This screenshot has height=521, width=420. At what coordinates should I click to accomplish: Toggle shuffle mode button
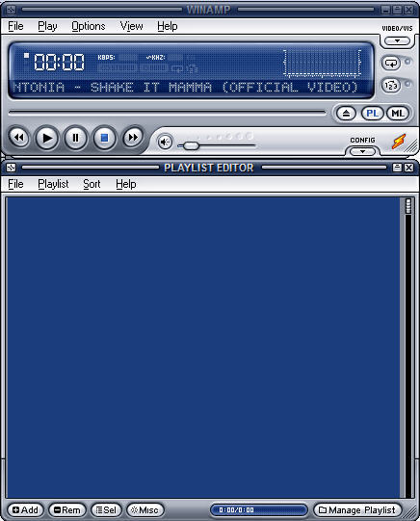click(x=391, y=86)
